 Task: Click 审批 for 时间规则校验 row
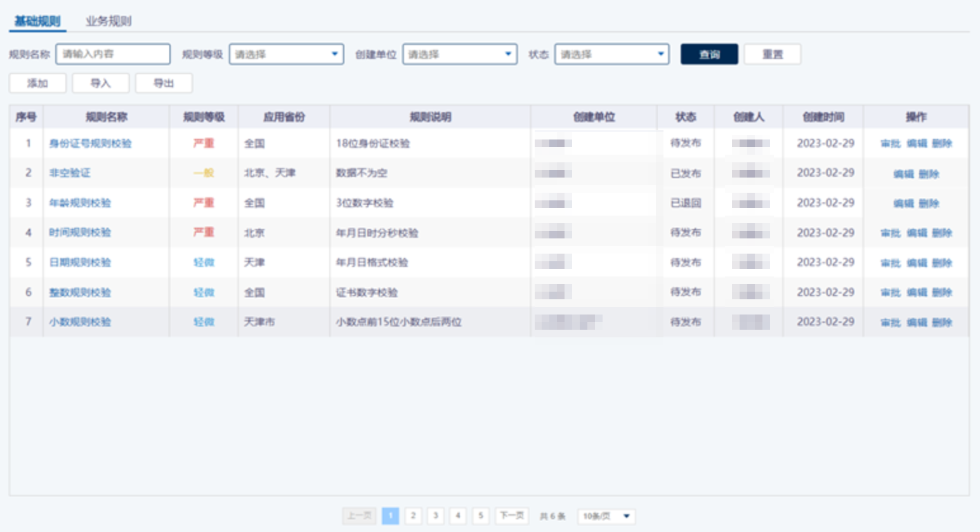891,233
